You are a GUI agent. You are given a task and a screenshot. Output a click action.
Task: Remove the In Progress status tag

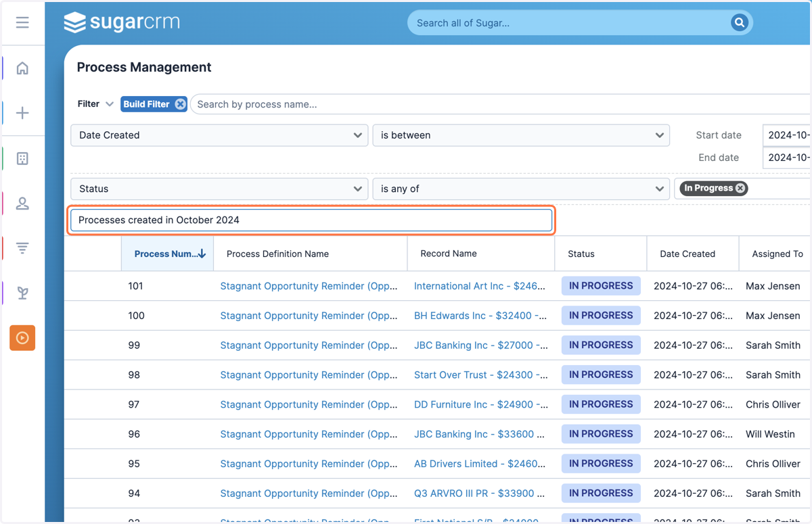point(740,189)
